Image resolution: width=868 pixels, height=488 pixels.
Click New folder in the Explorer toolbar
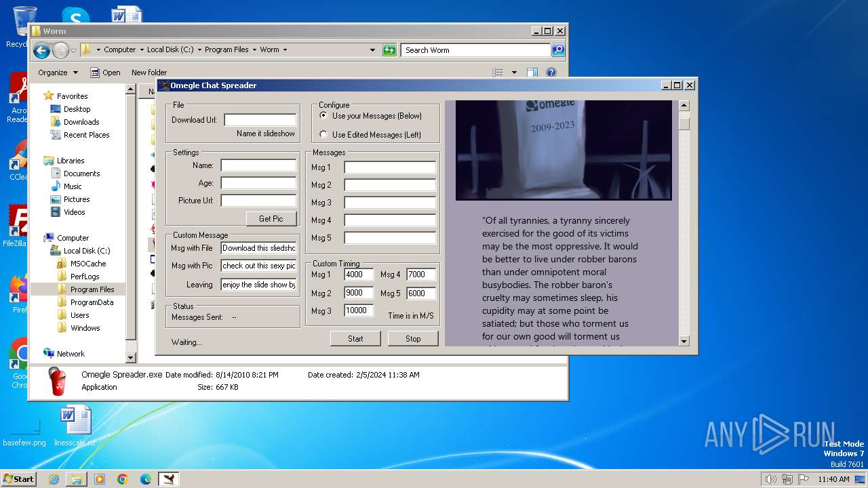[149, 73]
